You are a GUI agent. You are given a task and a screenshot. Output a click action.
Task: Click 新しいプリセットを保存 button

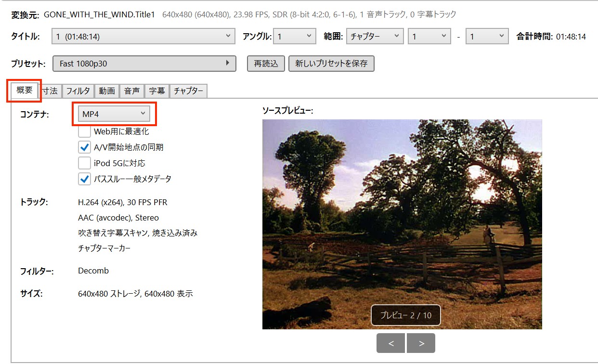pos(331,64)
